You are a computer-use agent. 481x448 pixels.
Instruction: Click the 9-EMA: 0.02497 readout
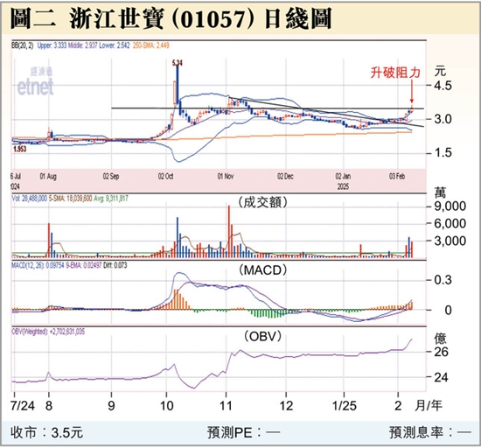pyautogui.click(x=84, y=265)
